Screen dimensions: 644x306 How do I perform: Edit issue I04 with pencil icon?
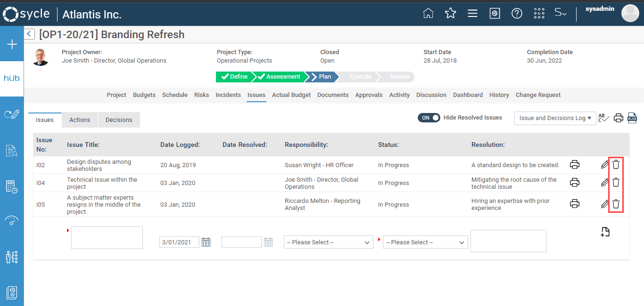pyautogui.click(x=605, y=183)
